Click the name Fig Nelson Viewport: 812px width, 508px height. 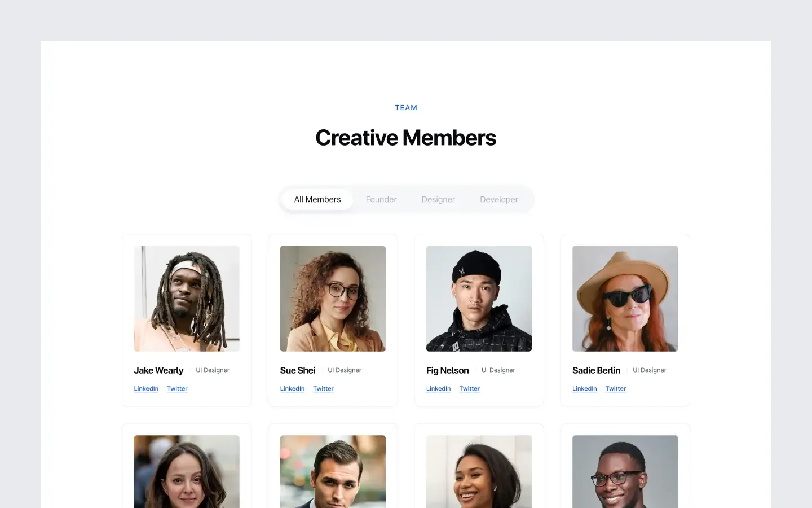click(x=447, y=370)
